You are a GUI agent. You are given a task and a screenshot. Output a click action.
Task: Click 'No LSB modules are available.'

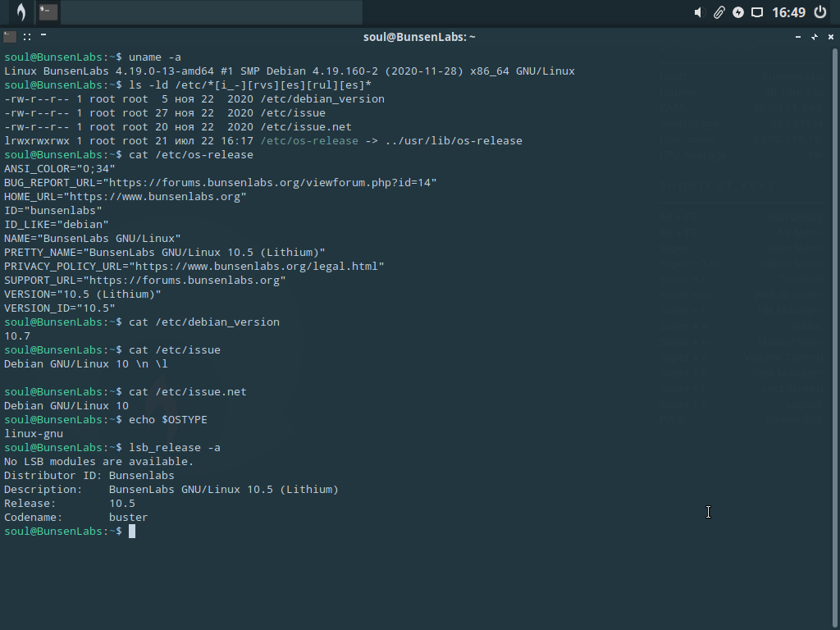pyautogui.click(x=98, y=461)
